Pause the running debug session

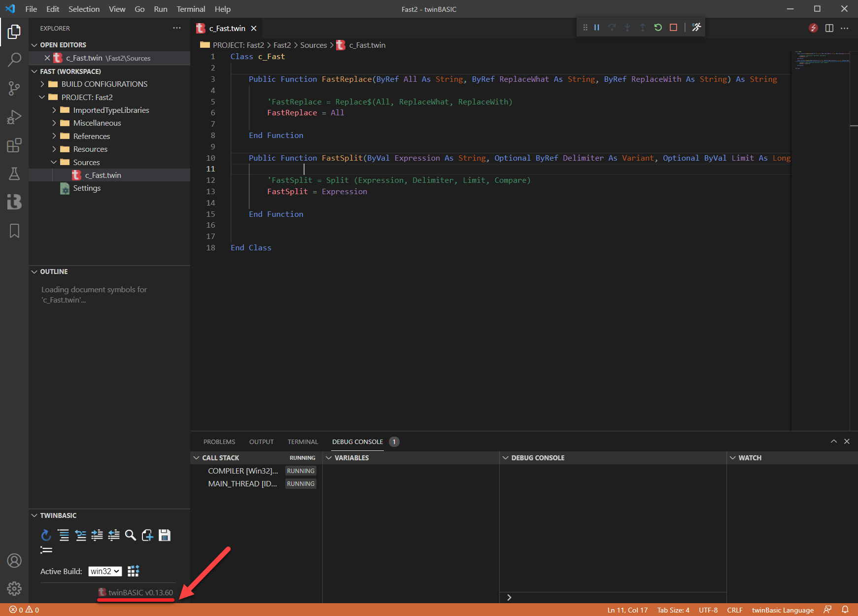click(597, 28)
